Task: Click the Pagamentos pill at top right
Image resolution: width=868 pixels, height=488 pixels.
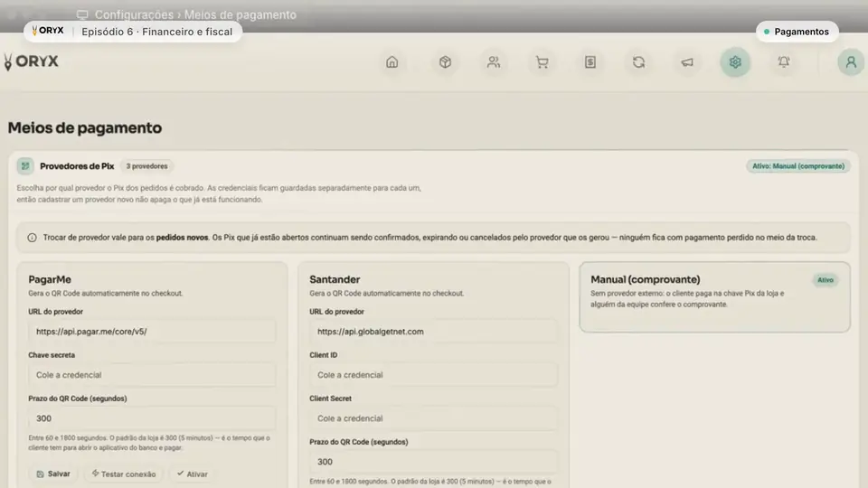Action: coord(797,32)
